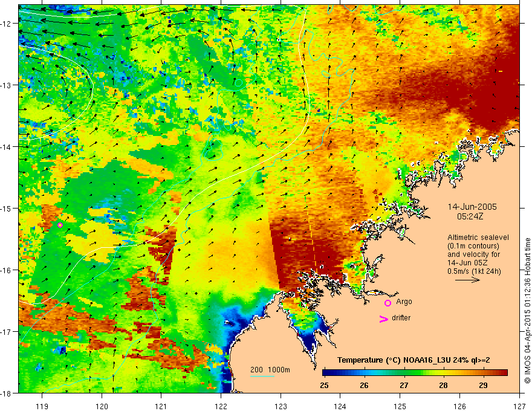The image size is (532, 411).
Task: Click the '(0.1m contours)' caption line
Action: tap(473, 246)
